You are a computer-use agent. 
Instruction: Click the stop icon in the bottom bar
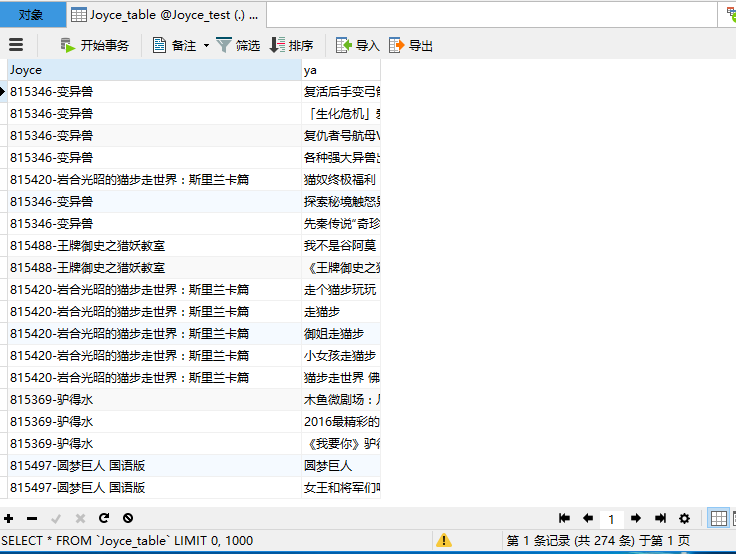click(x=128, y=518)
